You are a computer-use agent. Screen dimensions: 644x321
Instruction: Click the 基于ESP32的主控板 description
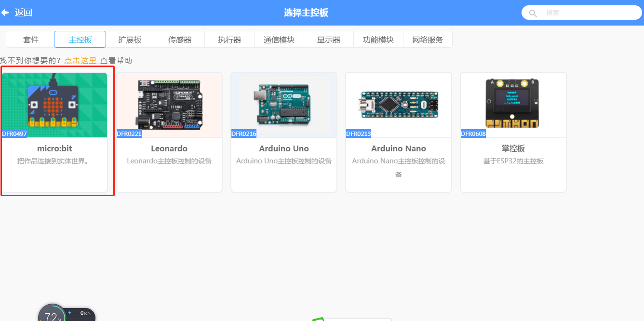pyautogui.click(x=513, y=161)
